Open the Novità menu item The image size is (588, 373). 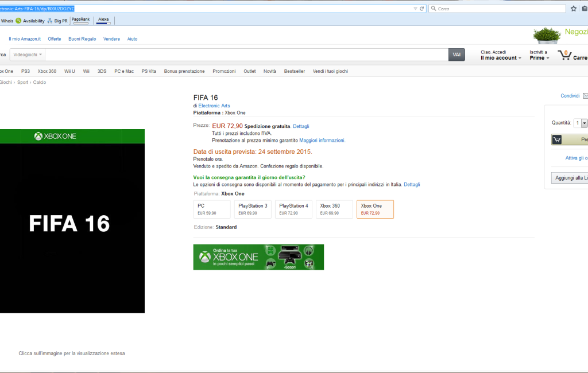[x=270, y=71]
